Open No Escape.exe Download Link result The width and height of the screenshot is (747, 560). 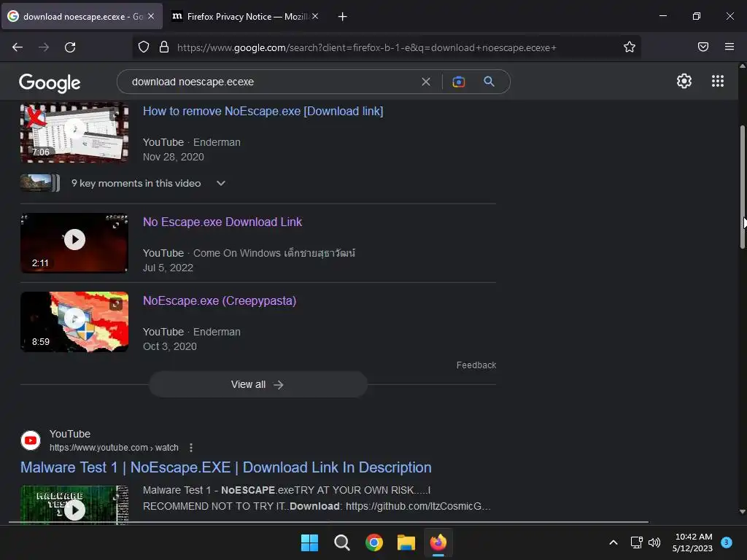222,222
